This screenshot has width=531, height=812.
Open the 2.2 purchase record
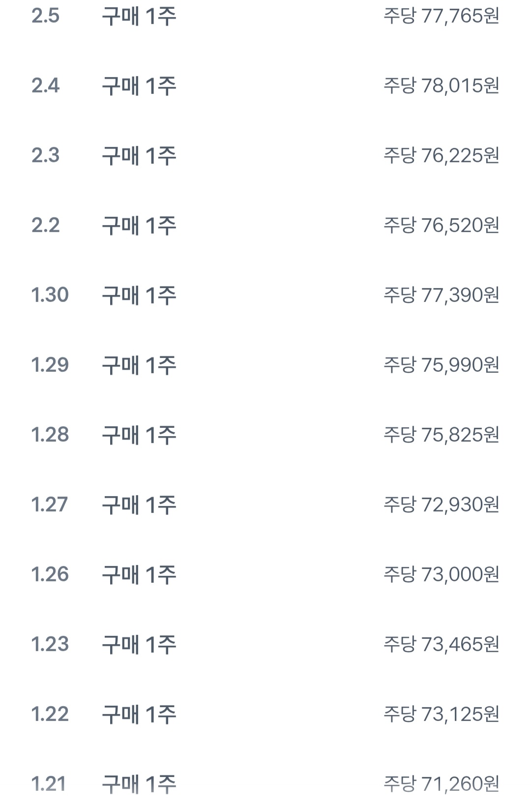pos(139,226)
